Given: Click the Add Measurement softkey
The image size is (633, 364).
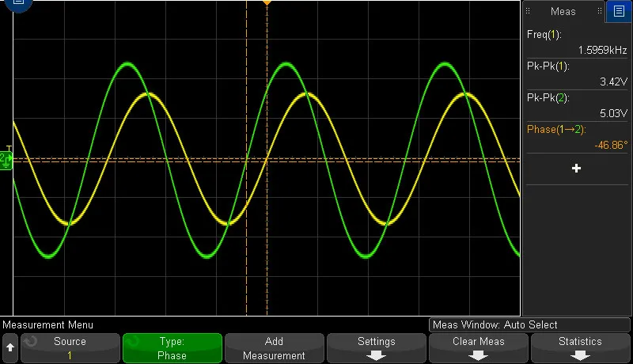Looking at the screenshot, I should coord(275,348).
